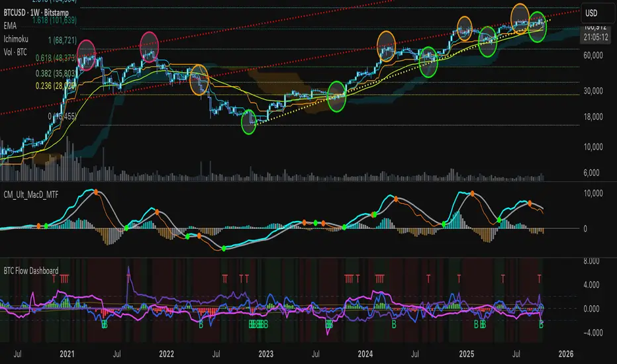Image resolution: width=617 pixels, height=364 pixels.
Task: Select the EMA indicator legend
Action: (x=10, y=26)
